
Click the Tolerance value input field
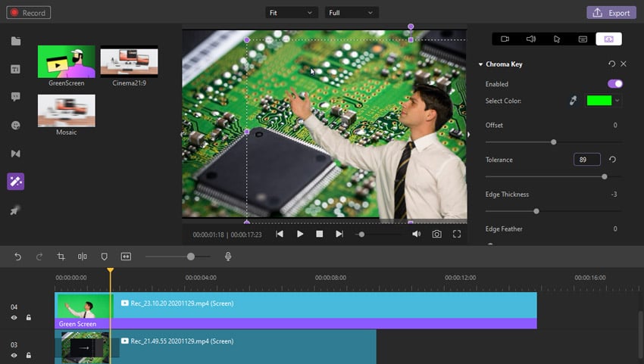click(587, 160)
